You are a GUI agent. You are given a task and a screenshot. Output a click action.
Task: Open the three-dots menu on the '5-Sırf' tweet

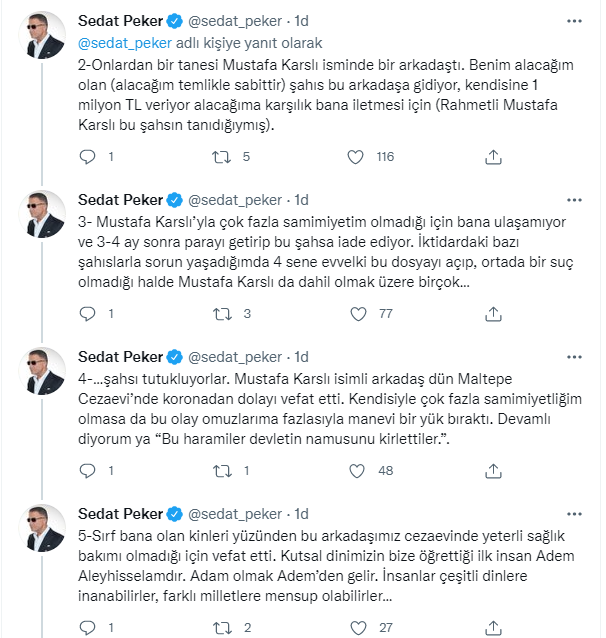pos(574,514)
